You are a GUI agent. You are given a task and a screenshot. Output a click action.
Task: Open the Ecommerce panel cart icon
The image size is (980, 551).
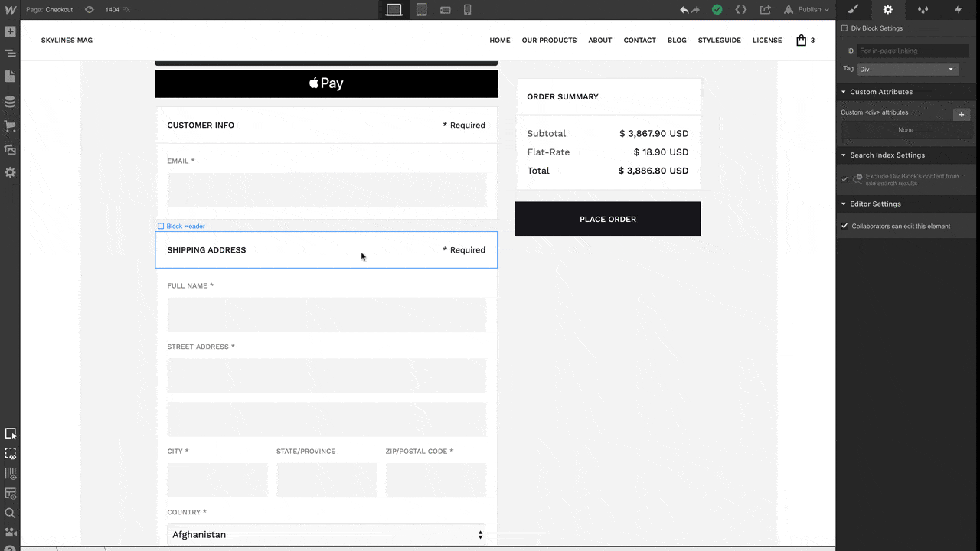tap(10, 126)
